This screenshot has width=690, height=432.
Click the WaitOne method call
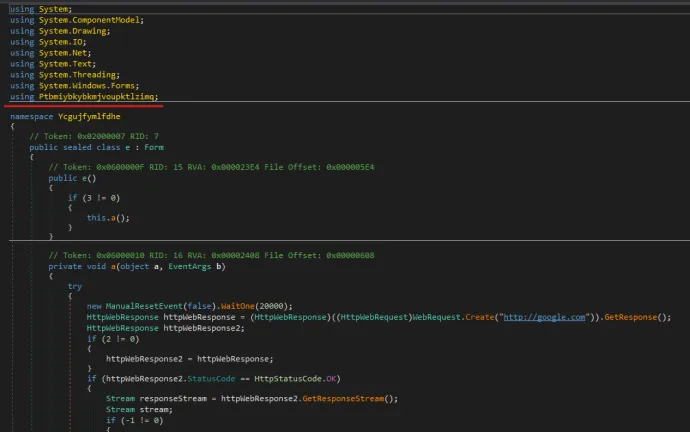point(238,306)
